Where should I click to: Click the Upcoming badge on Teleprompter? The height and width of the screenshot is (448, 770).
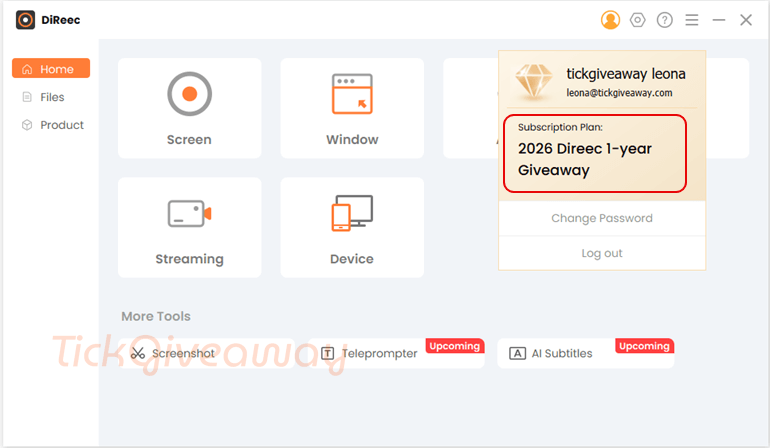[x=455, y=346]
